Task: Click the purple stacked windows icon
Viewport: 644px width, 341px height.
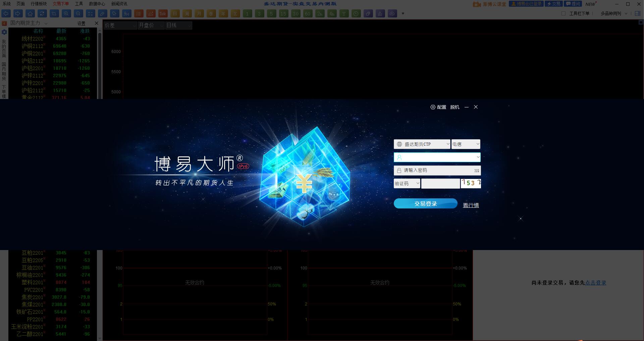Action: coord(368,13)
